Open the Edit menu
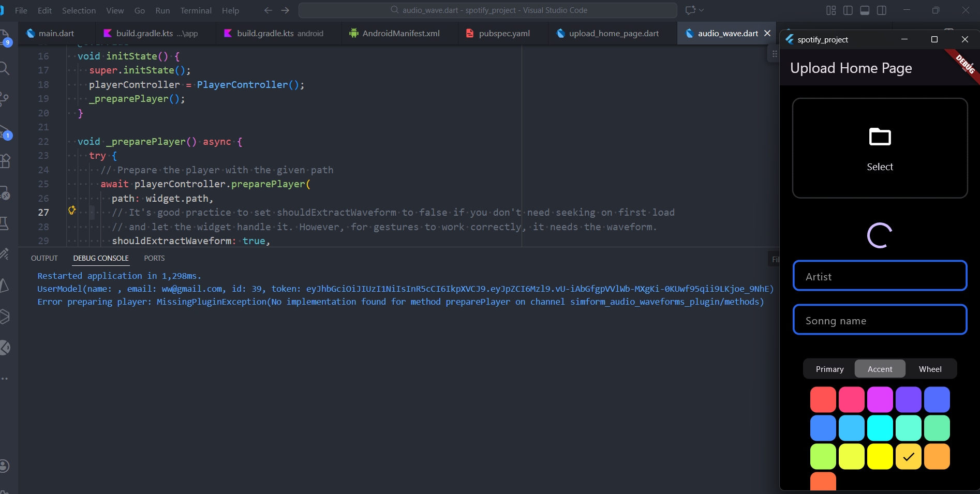This screenshot has height=494, width=980. click(44, 10)
